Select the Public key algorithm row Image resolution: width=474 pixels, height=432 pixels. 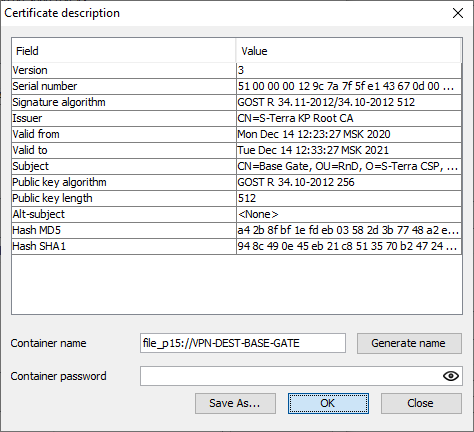(x=237, y=182)
